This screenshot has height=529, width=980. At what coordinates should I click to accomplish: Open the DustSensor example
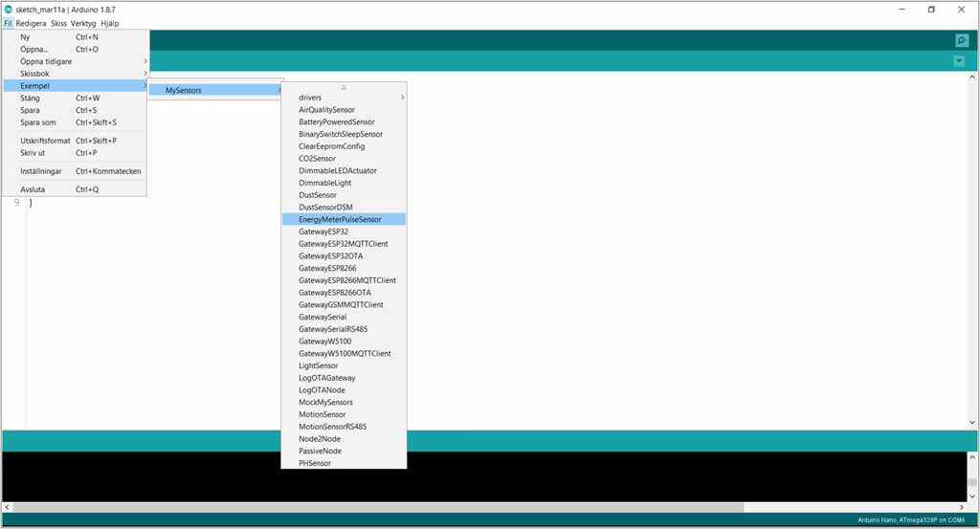click(x=344, y=195)
